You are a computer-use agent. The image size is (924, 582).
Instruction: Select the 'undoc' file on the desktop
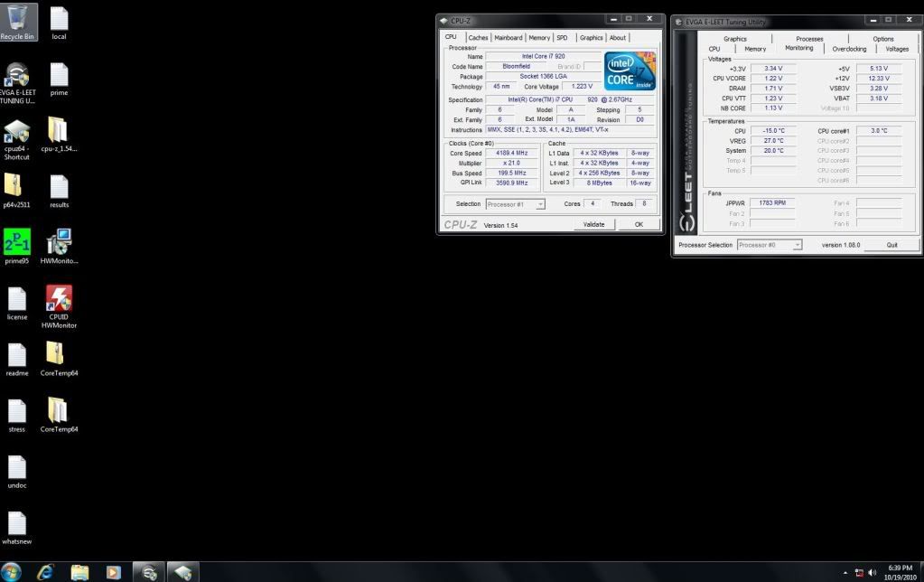[17, 472]
